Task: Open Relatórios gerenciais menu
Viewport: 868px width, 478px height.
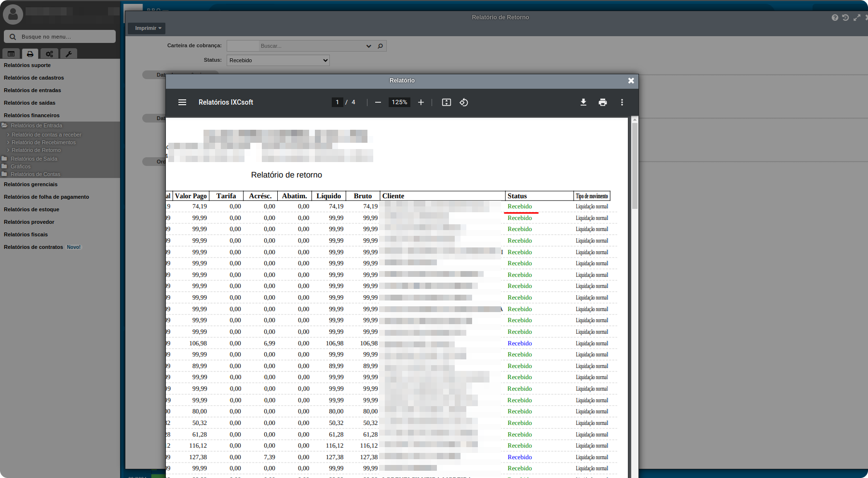Action: [30, 184]
